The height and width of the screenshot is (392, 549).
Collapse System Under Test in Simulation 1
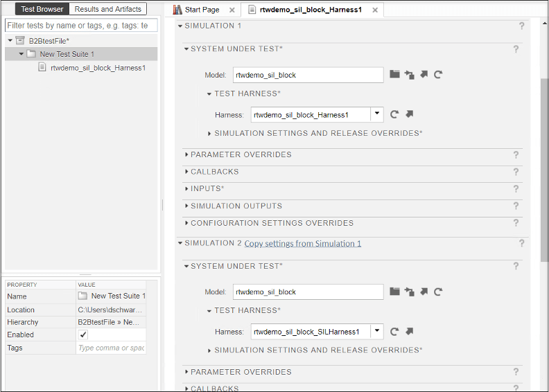[x=186, y=49]
